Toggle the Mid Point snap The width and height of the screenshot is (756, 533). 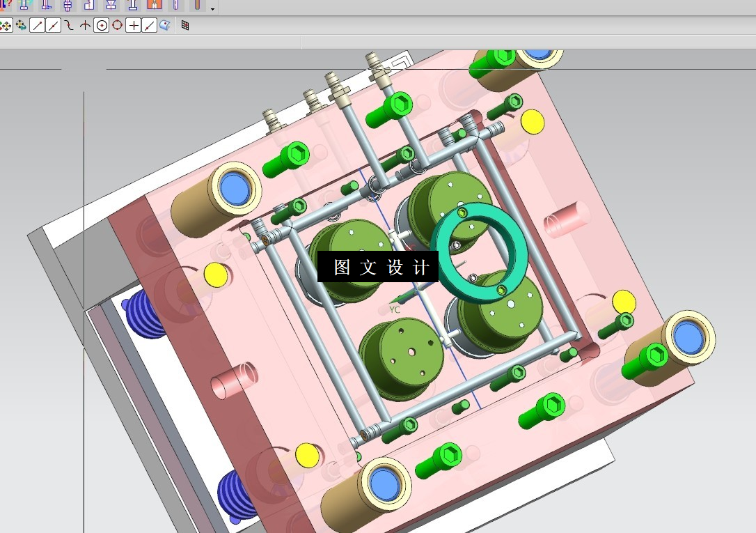(53, 25)
